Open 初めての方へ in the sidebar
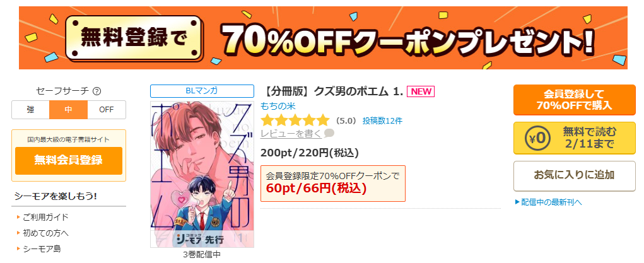 click(45, 233)
